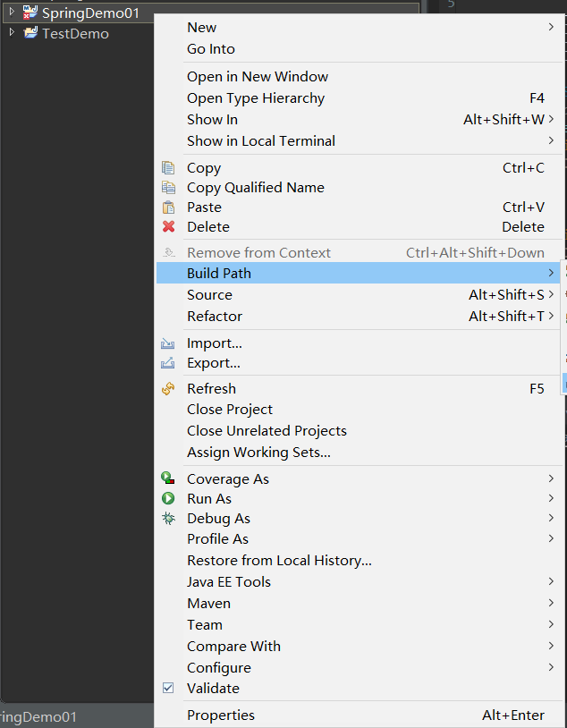Choose Properties from the context menu

coord(220,715)
